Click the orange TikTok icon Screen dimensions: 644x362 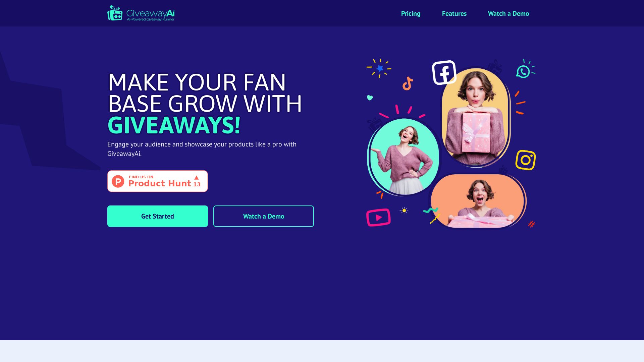408,83
